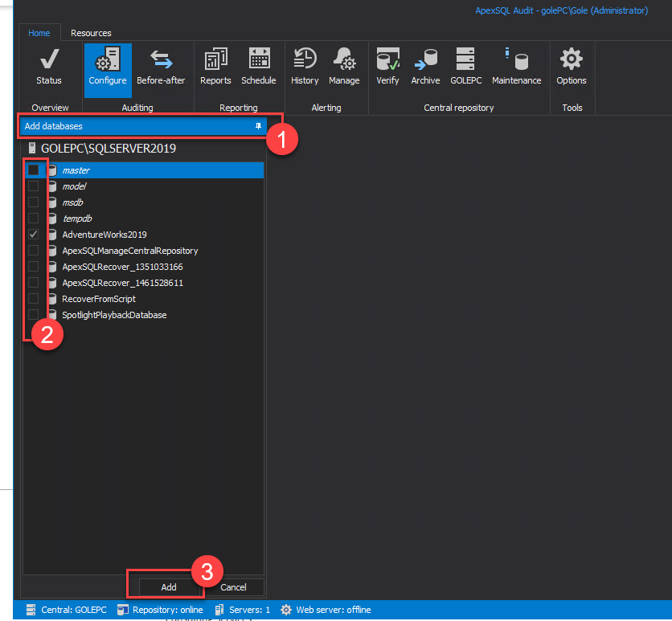Check the msdb database checkbox
This screenshot has width=672, height=621.
tap(33, 202)
